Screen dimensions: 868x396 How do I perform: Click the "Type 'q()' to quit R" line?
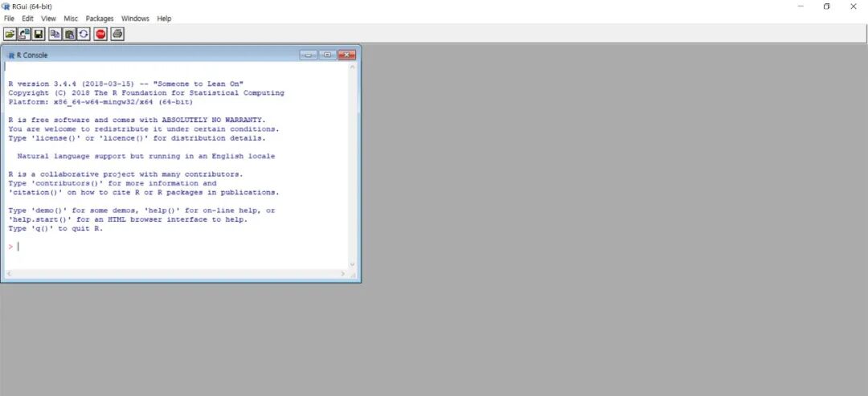pos(56,228)
